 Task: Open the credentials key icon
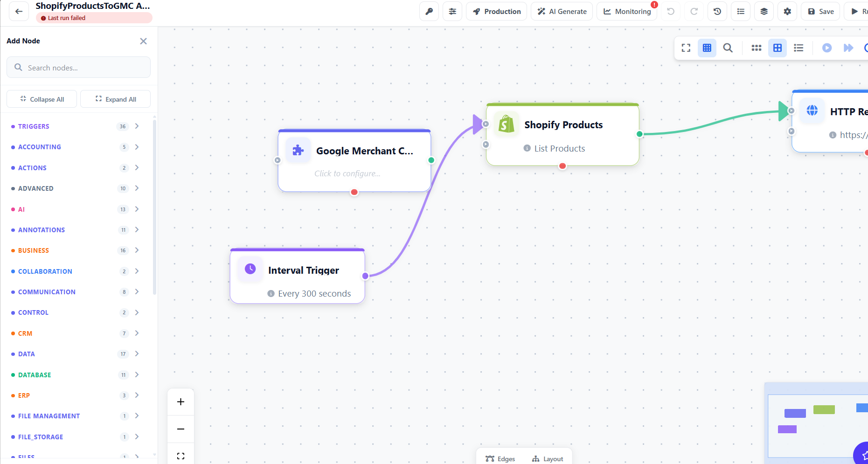(x=429, y=12)
